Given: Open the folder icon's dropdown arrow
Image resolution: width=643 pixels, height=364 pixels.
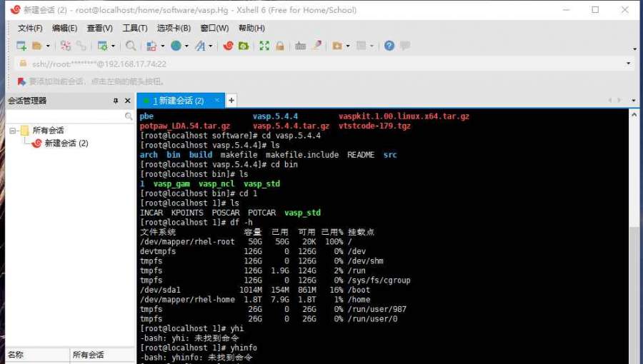Looking at the screenshot, I should pyautogui.click(x=48, y=46).
